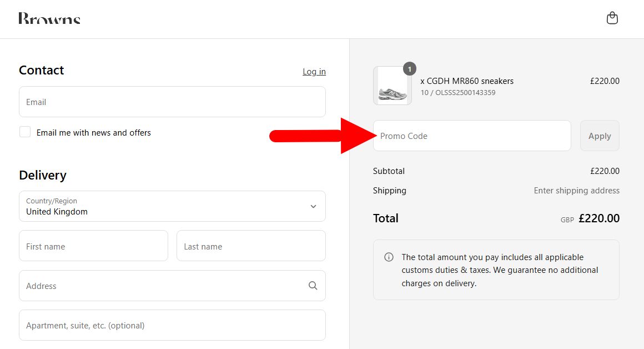644x349 pixels.
Task: Open the Country/Region dropdown
Action: [172, 206]
